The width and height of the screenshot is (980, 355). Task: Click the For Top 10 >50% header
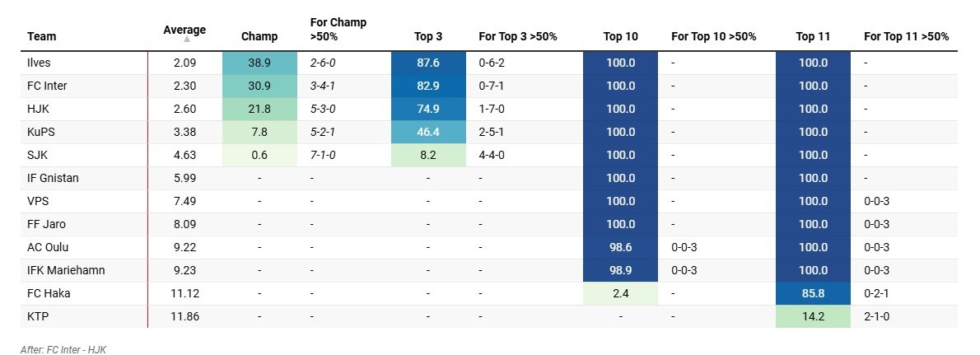click(713, 36)
